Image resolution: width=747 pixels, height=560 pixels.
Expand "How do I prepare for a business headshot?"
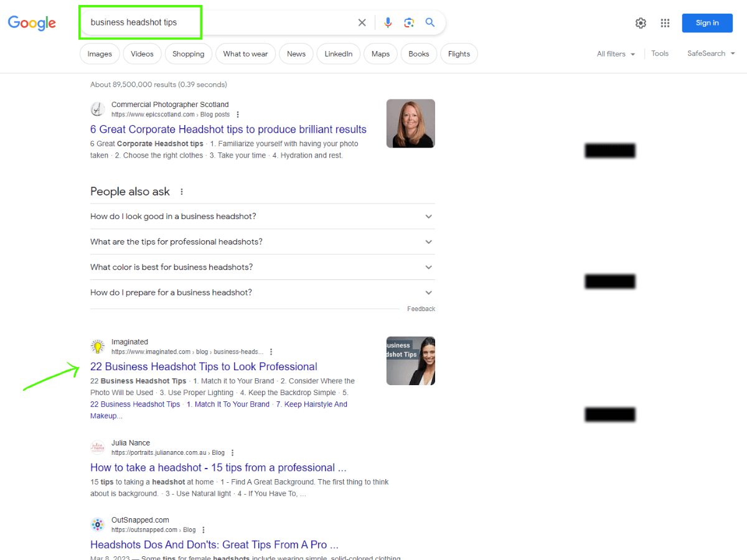(x=261, y=292)
